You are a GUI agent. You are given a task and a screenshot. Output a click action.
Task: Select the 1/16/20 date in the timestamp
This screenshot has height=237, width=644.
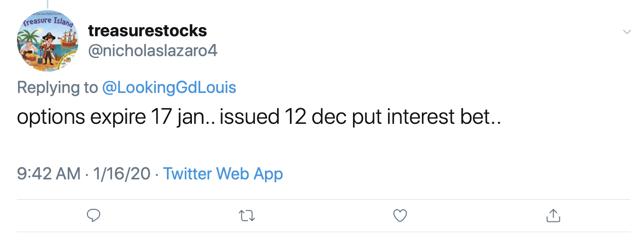122,173
